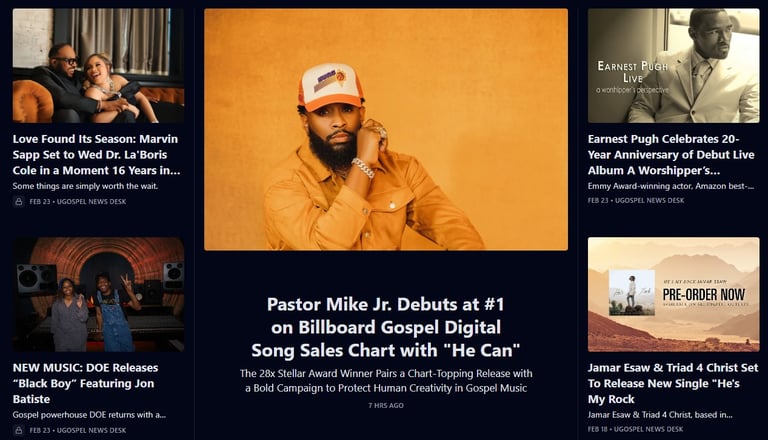Click the 28x Stellar Award Winner subtitle
This screenshot has height=440, width=768.
click(x=386, y=381)
